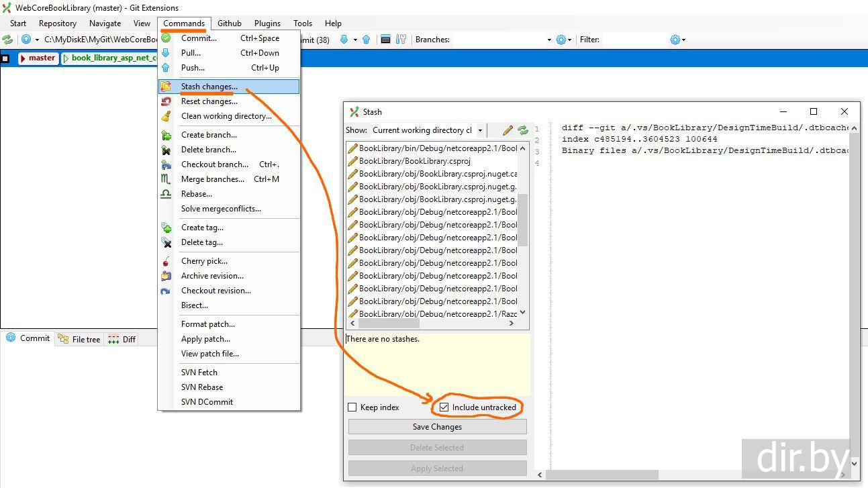868x488 pixels.
Task: Toggle the checkbox left of master branch
Action: 5,58
